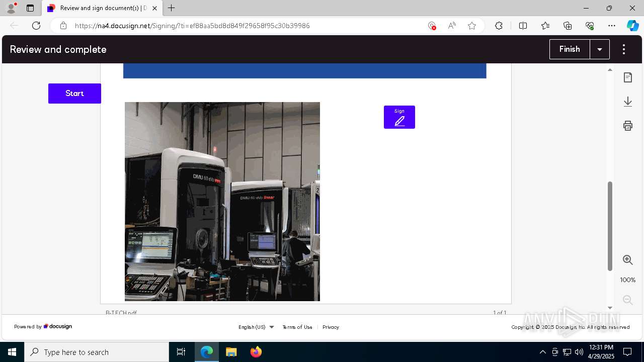Download the document
The height and width of the screenshot is (362, 644).
628,102
